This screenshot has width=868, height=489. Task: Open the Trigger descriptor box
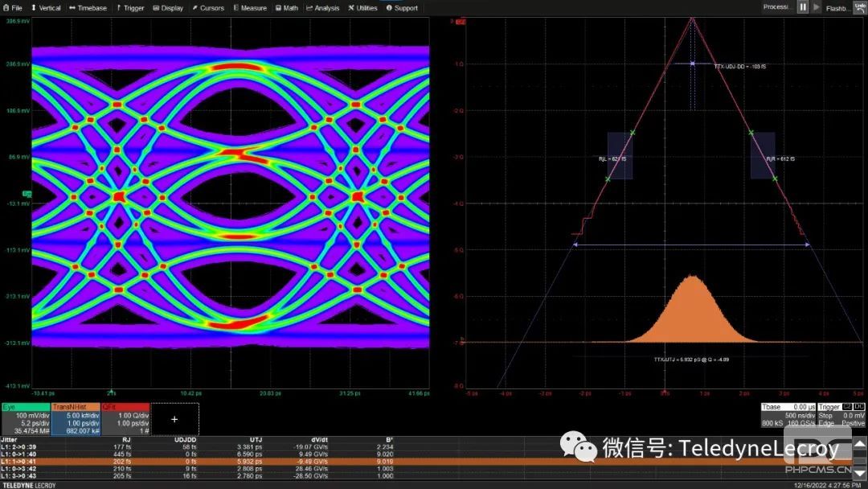click(841, 415)
